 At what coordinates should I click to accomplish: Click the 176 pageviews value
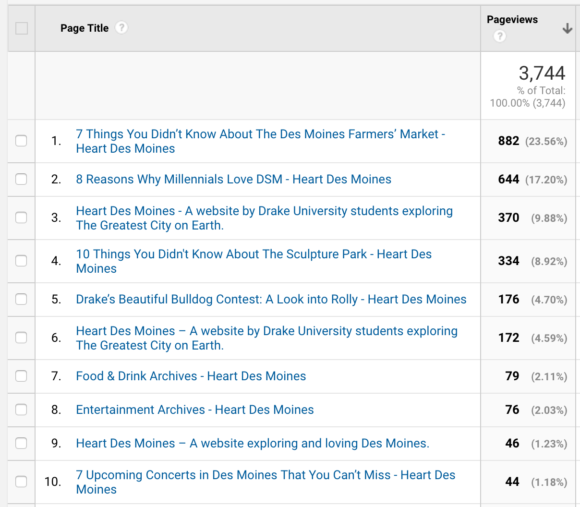pyautogui.click(x=509, y=299)
